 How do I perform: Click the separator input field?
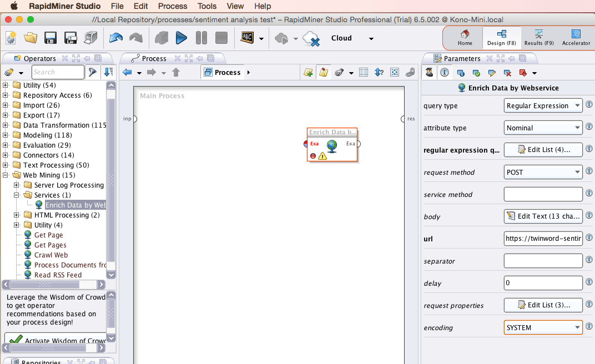click(543, 261)
